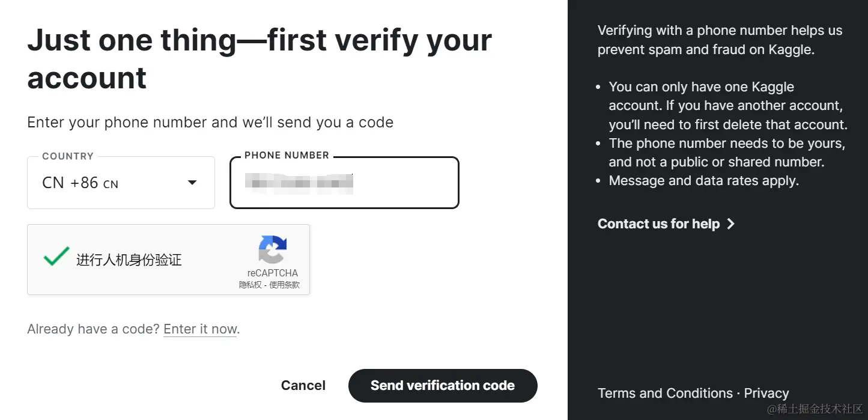Image resolution: width=868 pixels, height=420 pixels.
Task: Click the chevron beside Contact us for help
Action: (731, 224)
